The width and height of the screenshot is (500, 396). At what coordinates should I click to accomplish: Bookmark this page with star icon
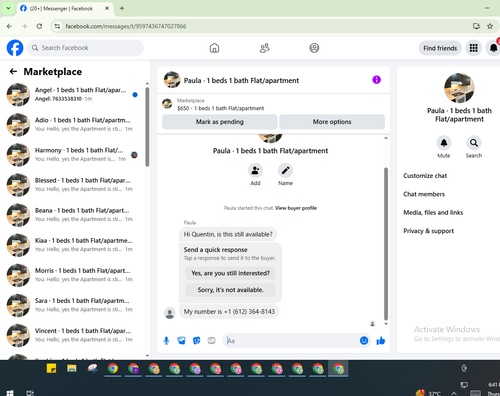490,26
